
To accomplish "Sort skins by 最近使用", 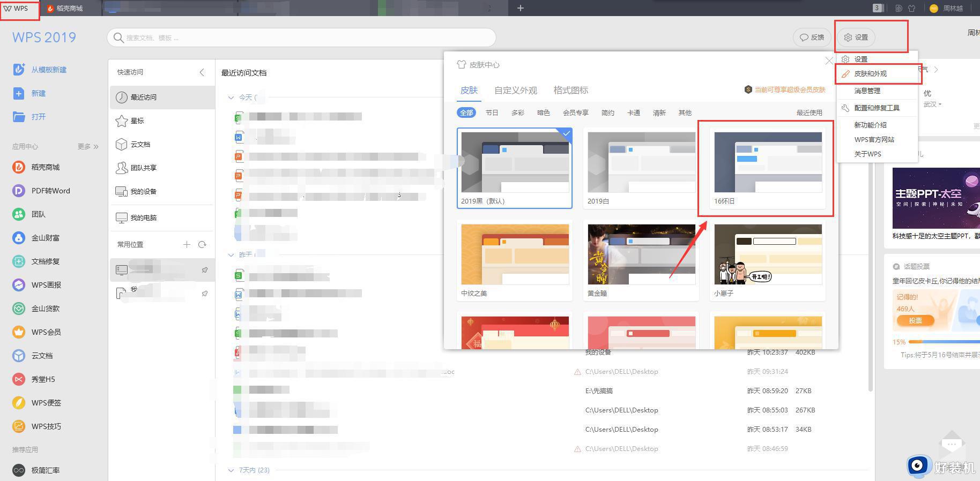I will [x=809, y=112].
